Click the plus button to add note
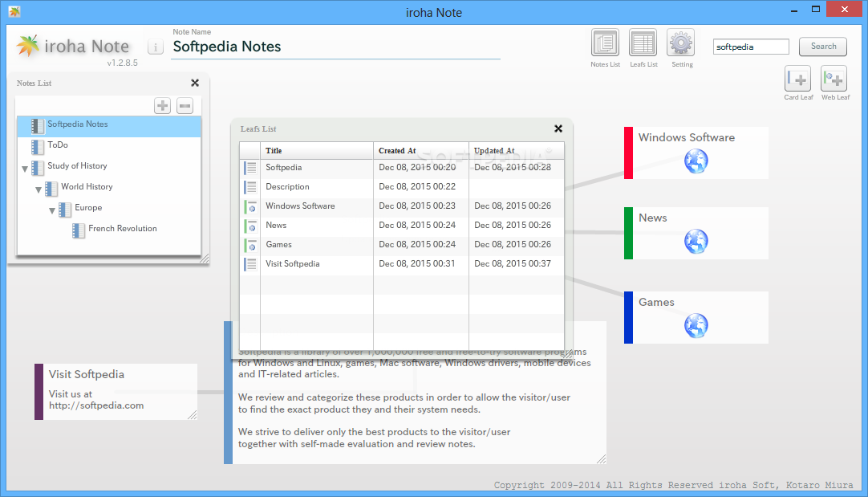This screenshot has width=868, height=497. (162, 105)
